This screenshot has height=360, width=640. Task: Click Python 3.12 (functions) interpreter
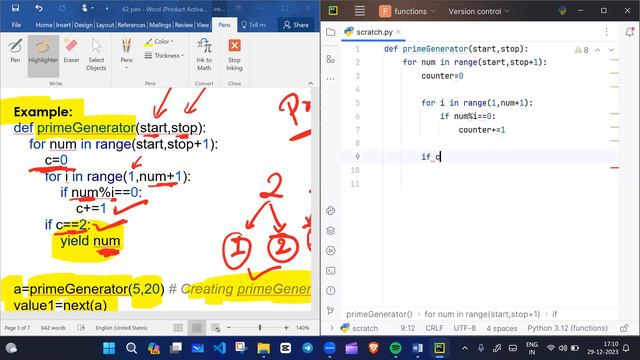(x=567, y=328)
